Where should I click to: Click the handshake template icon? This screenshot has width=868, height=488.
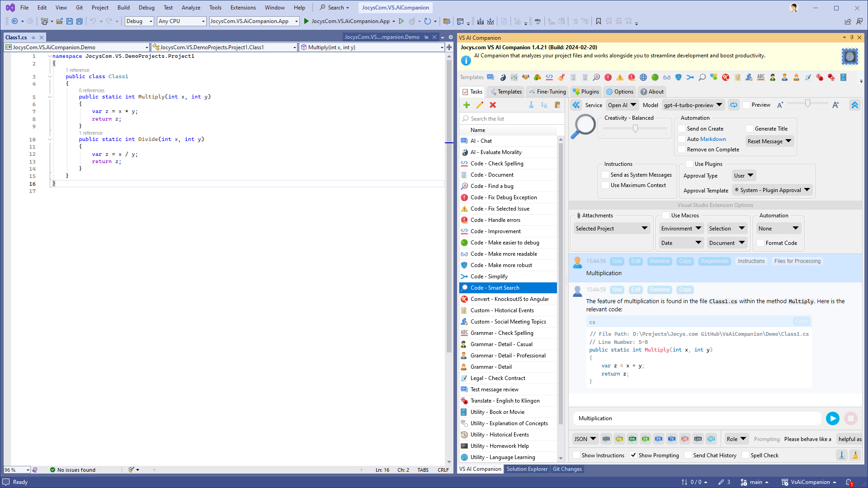pyautogui.click(x=526, y=77)
